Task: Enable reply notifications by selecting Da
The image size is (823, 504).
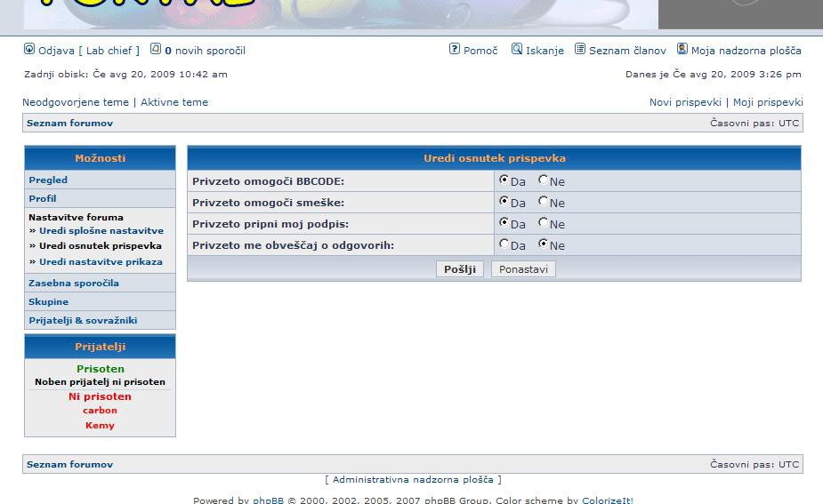Action: (x=504, y=244)
